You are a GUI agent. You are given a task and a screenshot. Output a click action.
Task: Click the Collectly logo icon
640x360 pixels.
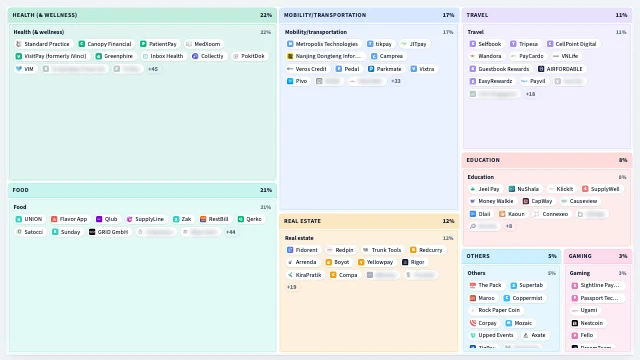click(x=195, y=56)
